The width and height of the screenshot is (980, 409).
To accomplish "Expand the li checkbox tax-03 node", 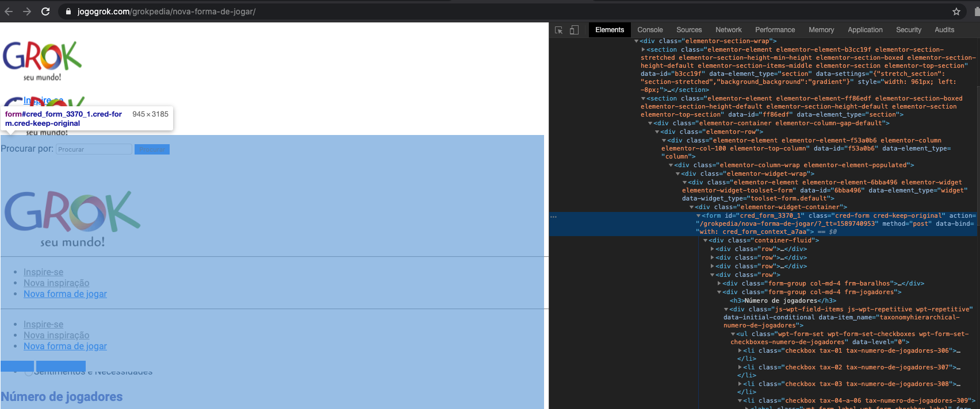I will [x=740, y=384].
